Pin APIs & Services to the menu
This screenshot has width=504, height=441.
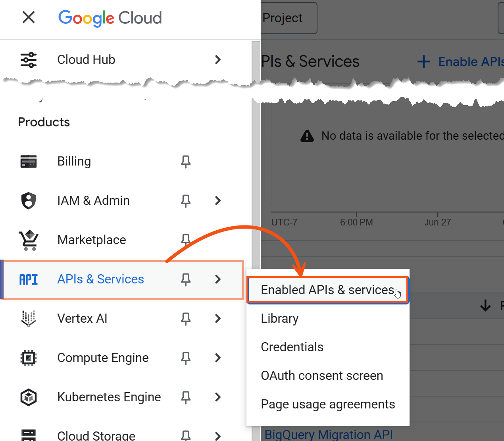tap(186, 279)
